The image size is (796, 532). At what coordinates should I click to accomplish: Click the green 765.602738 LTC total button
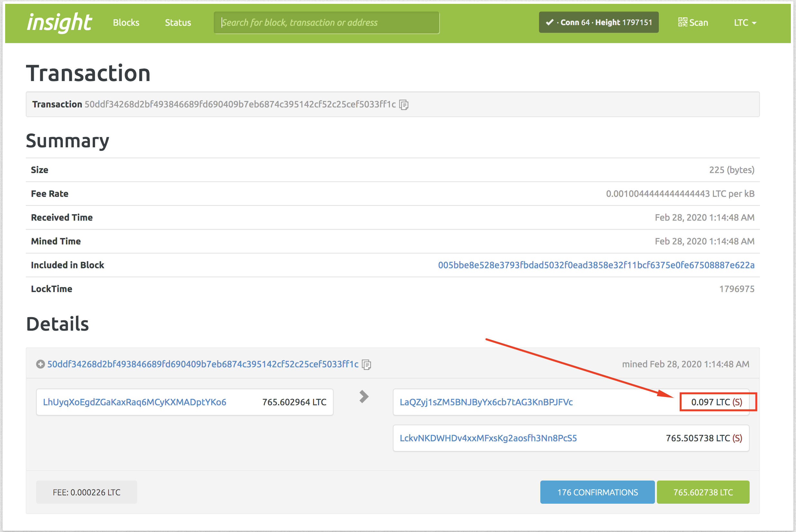[x=703, y=492]
